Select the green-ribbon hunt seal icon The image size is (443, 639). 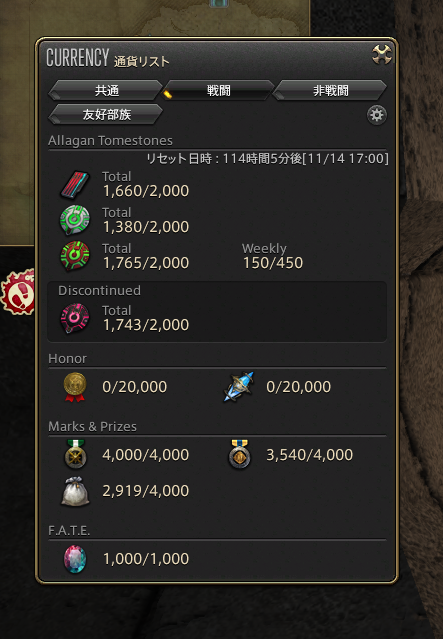click(75, 454)
